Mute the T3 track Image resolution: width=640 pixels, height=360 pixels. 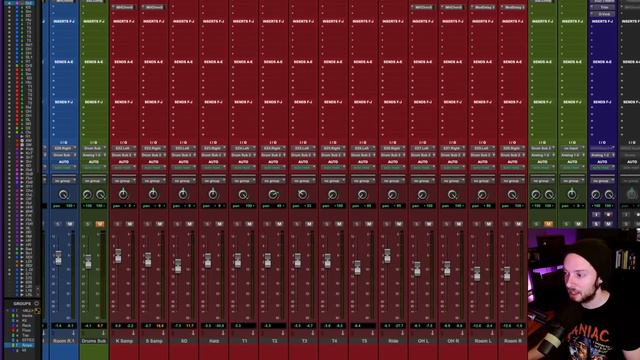pos(309,224)
